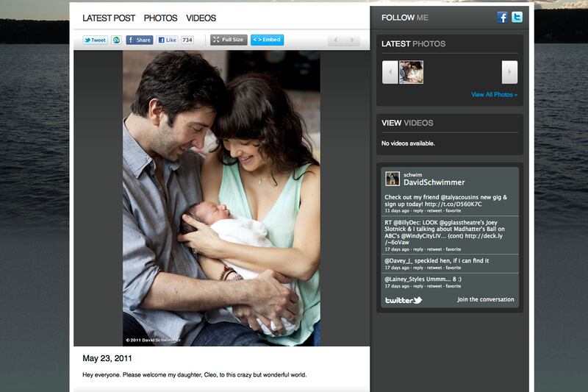Click the Embed button

pos(267,40)
